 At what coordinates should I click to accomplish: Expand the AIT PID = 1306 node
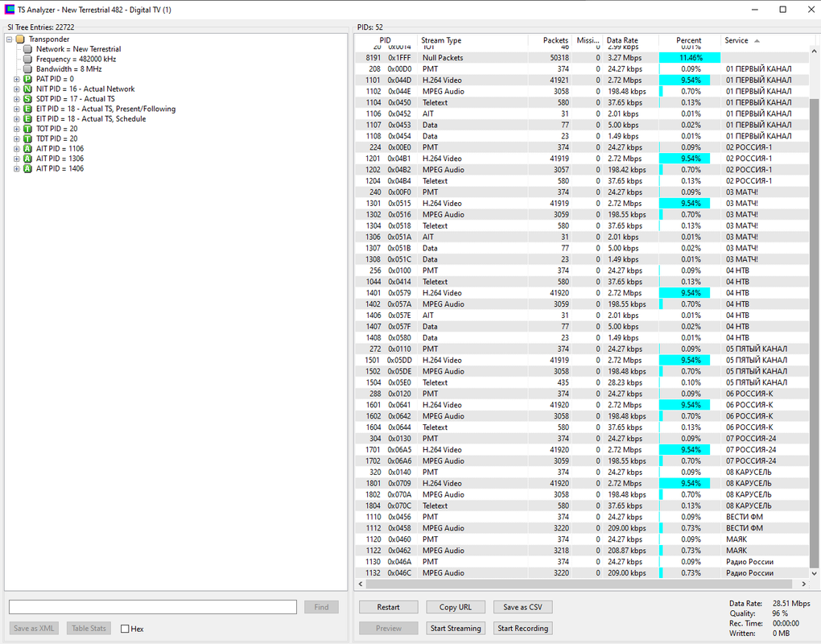[x=16, y=159]
